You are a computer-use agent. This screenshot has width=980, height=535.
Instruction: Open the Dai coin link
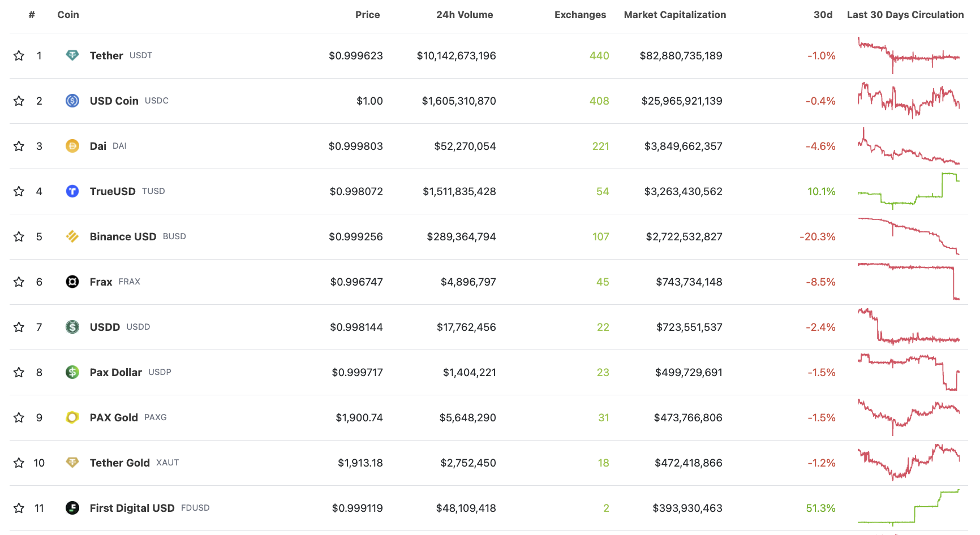click(98, 146)
